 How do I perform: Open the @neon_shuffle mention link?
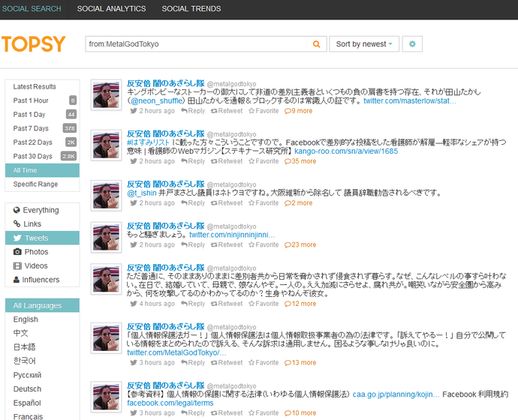click(157, 101)
